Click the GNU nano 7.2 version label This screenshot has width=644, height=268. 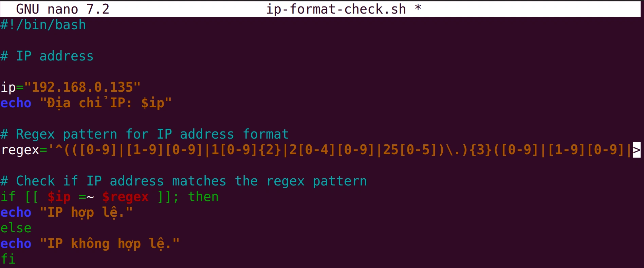(x=63, y=9)
